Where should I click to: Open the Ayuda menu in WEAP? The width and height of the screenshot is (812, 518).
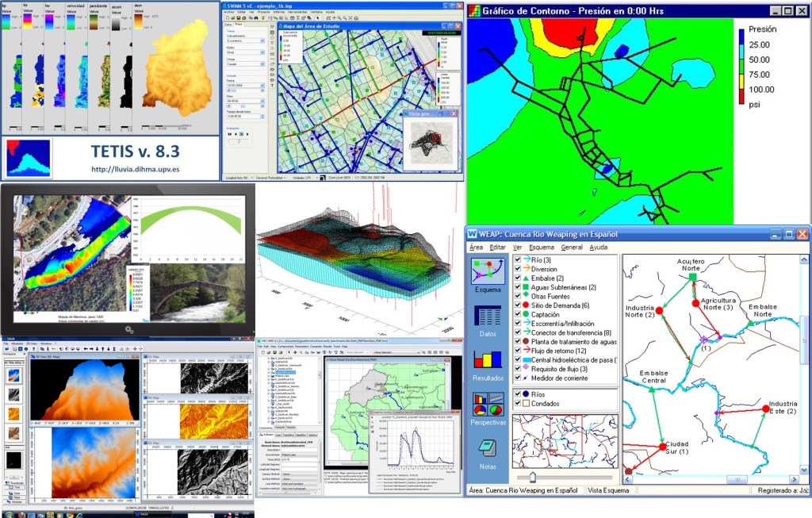coord(599,247)
